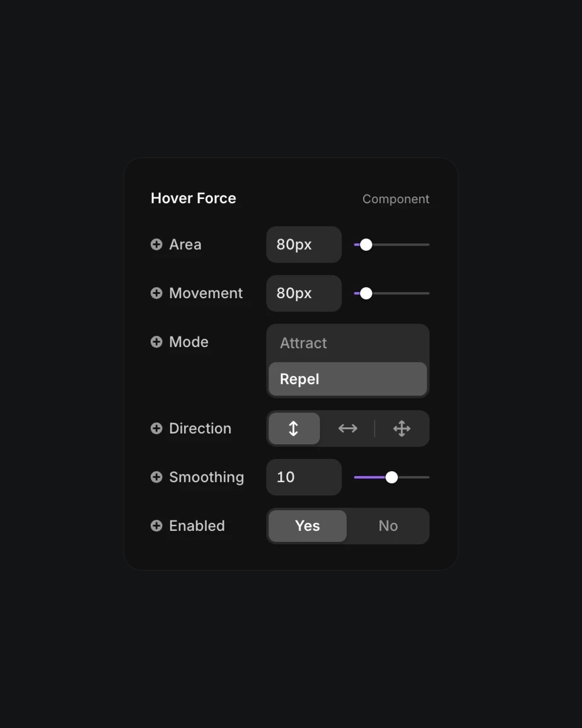Set Enabled to No

pyautogui.click(x=388, y=526)
